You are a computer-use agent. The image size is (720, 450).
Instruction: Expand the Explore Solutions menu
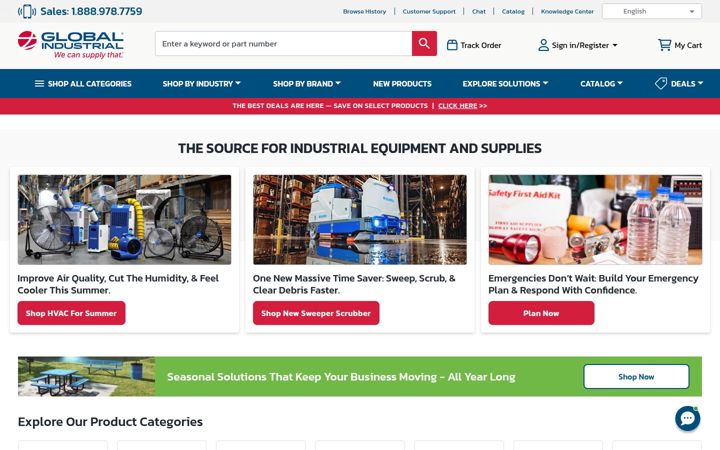pos(505,84)
